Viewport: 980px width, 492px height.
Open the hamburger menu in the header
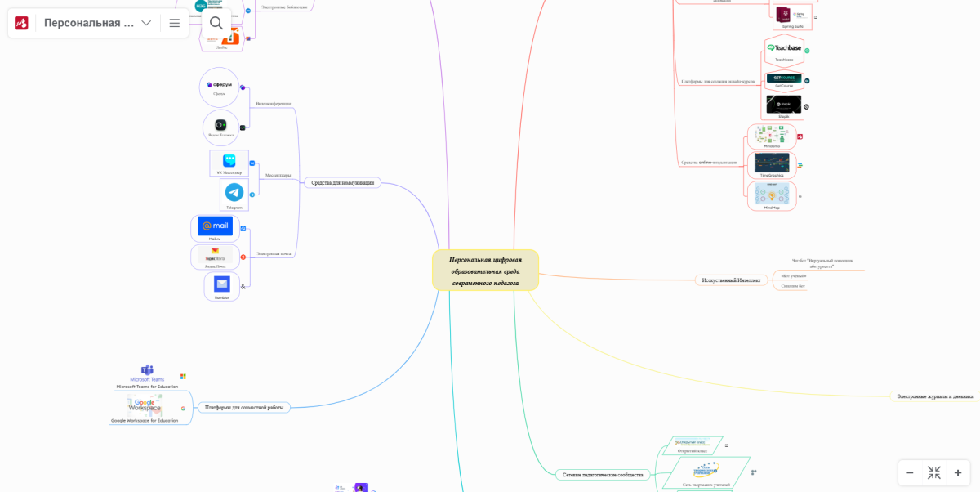tap(175, 23)
